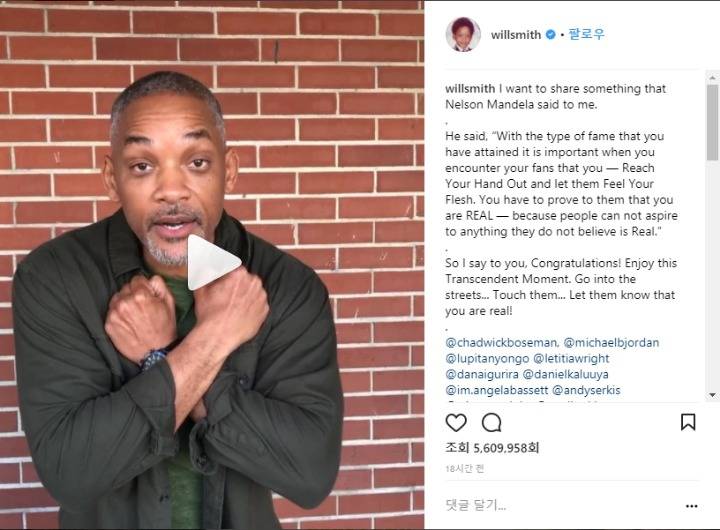This screenshot has height=530, width=720.
Task: Play the video with the center play button
Action: point(214,262)
